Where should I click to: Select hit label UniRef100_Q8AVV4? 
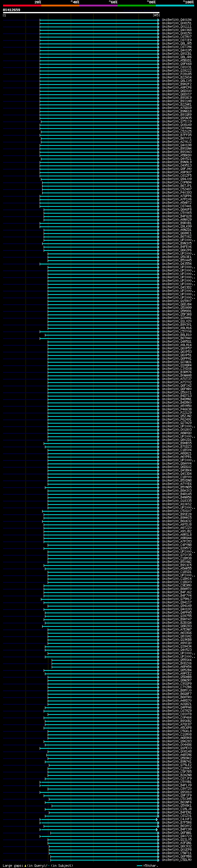pos(176,463)
